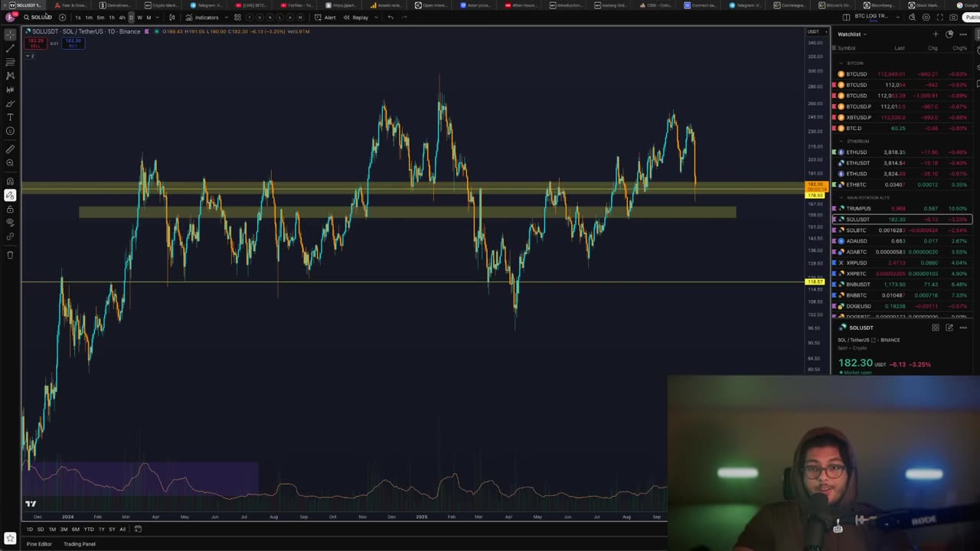Screen dimensions: 980x551
Task: Toggle hide all drawings eye icon
Action: (x=10, y=223)
